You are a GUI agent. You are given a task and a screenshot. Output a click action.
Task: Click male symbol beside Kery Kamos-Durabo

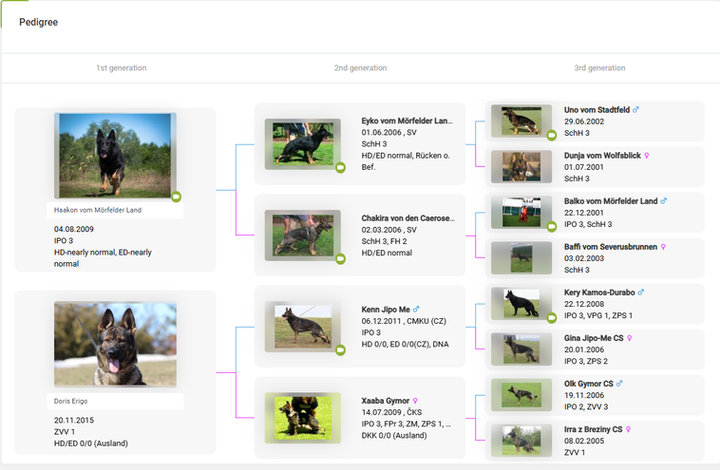tap(641, 292)
